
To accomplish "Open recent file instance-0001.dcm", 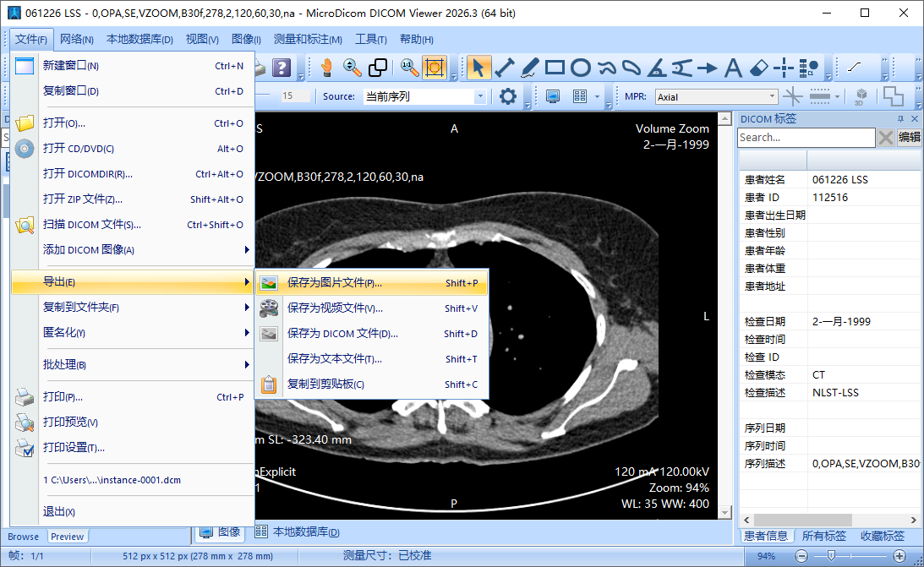I will coord(134,480).
